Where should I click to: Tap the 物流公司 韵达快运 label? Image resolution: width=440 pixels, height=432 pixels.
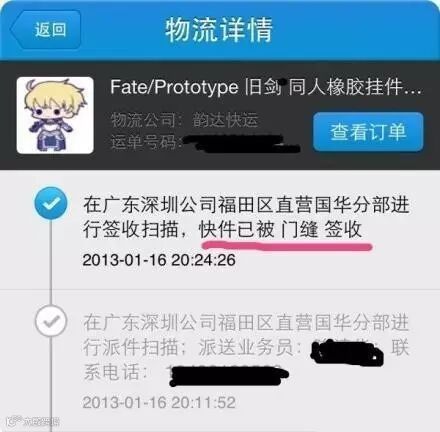184,120
